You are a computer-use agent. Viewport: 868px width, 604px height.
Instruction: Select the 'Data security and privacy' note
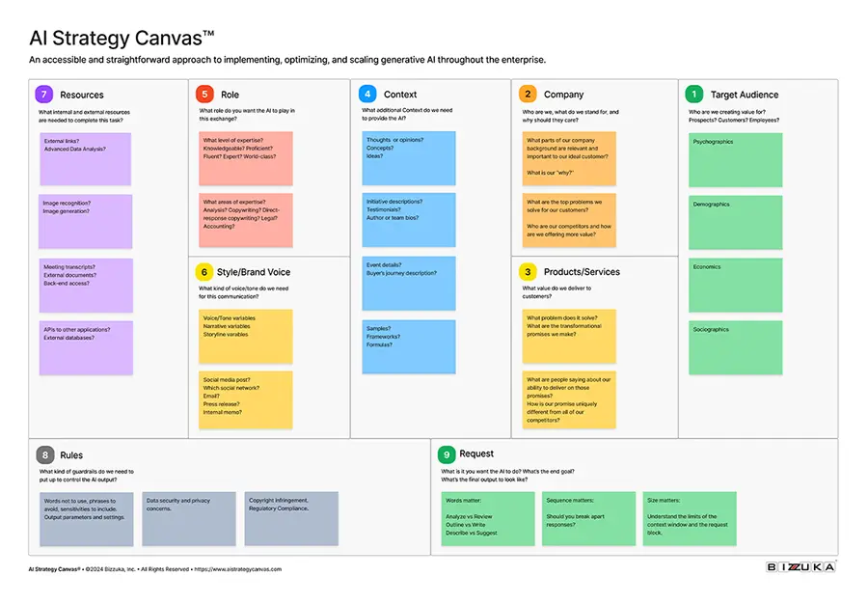189,519
